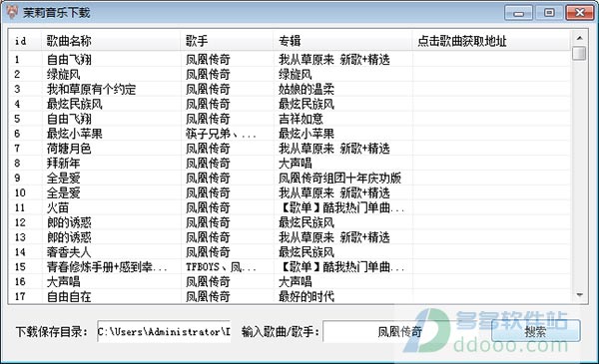The image size is (599, 364).
Task: Select song 全是爱 in row 9
Action: (64, 179)
